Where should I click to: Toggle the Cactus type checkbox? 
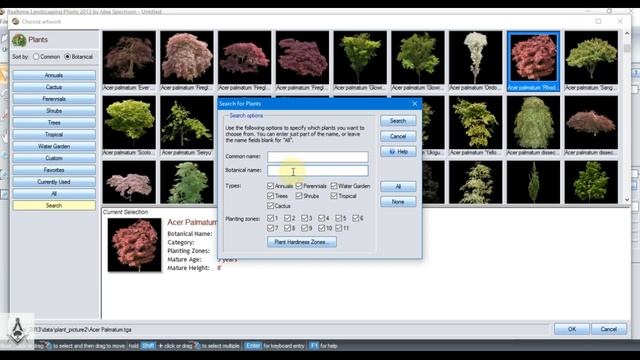tap(270, 206)
